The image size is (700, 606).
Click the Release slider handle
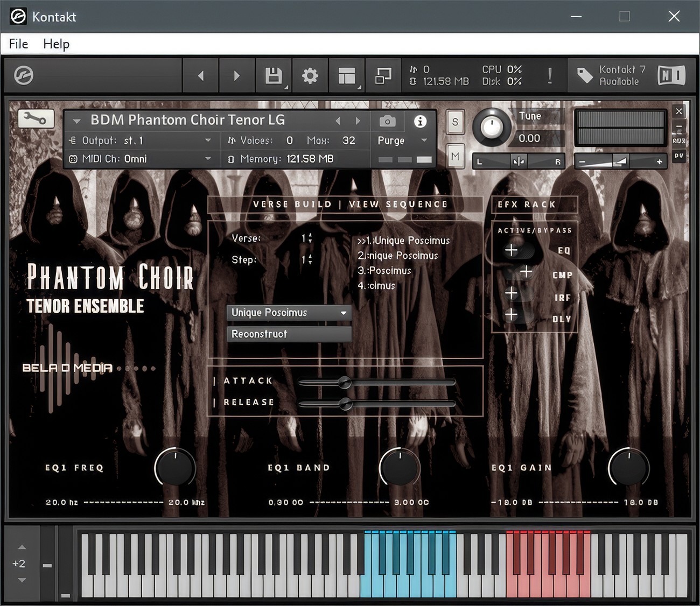(x=345, y=404)
